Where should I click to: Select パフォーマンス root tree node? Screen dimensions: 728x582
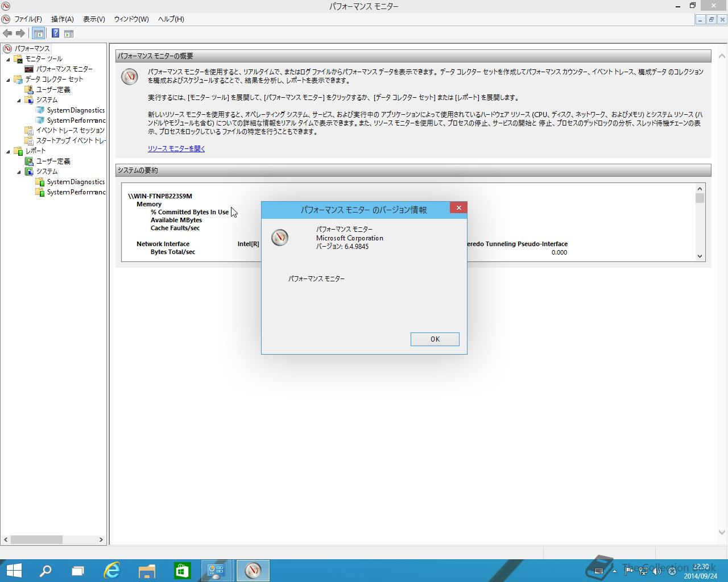[32, 48]
